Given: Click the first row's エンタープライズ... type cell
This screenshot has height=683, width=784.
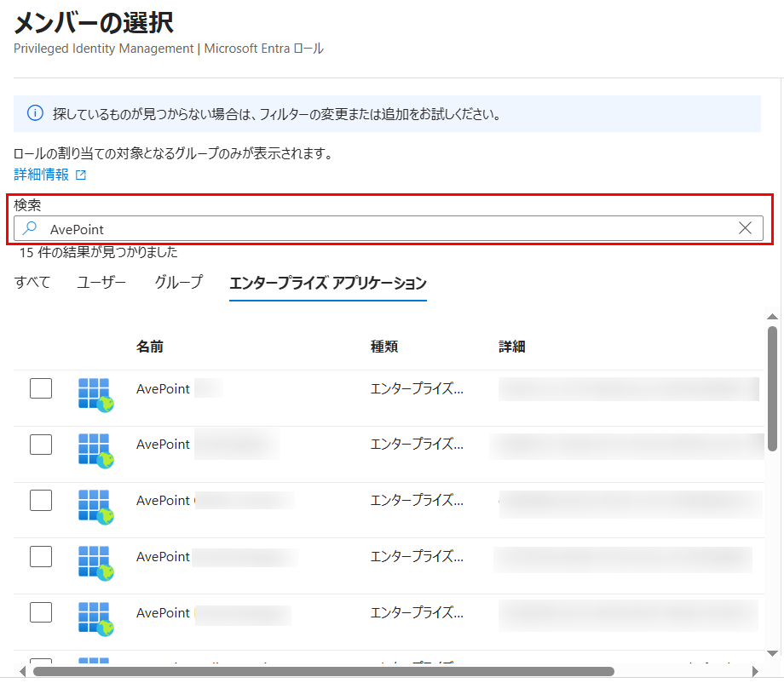Looking at the screenshot, I should click(x=417, y=388).
